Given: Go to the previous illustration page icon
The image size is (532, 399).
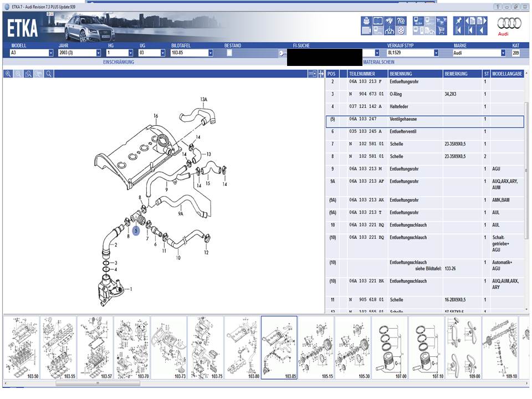Looking at the screenshot, I should click(470, 21).
